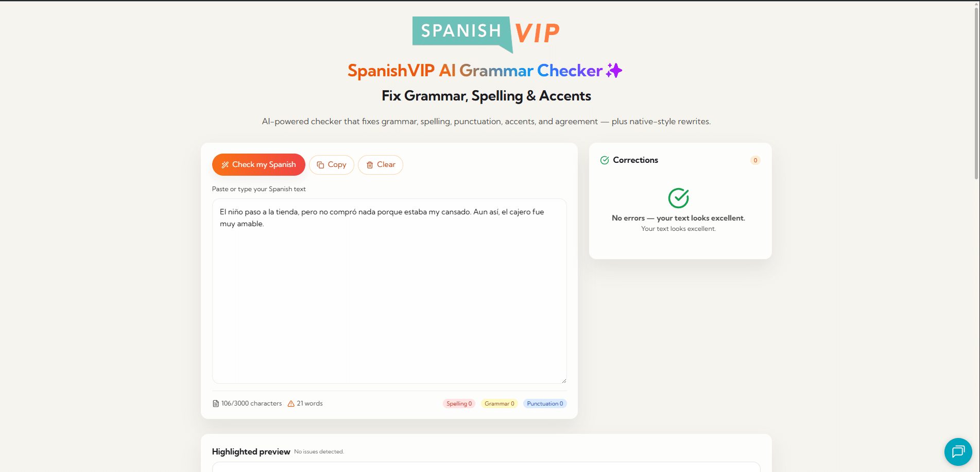
Task: Click the trash icon in the Clear button
Action: 370,164
